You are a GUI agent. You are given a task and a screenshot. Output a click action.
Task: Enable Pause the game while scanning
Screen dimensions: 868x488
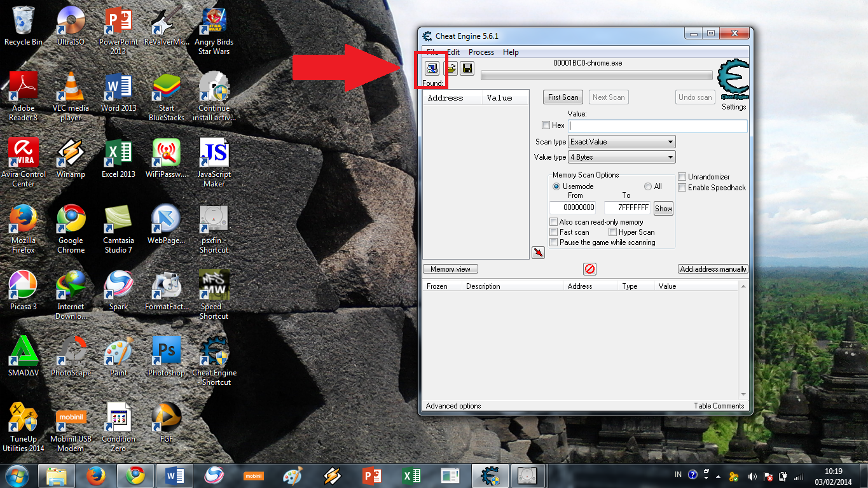(553, 242)
